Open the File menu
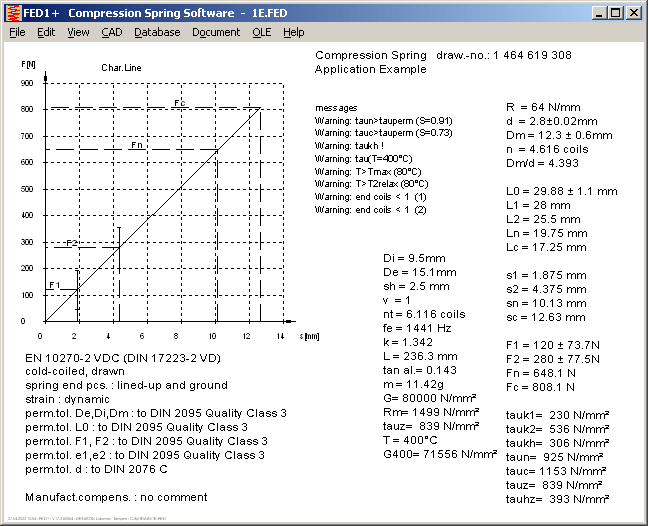The width and height of the screenshot is (648, 526). click(17, 32)
